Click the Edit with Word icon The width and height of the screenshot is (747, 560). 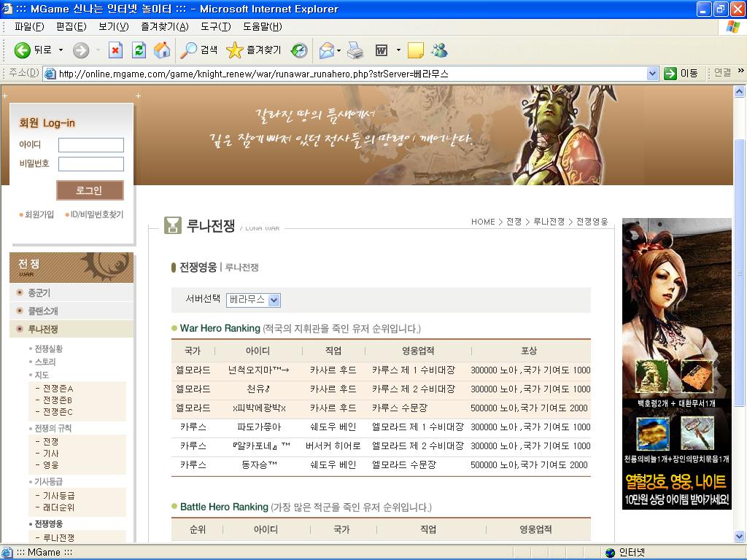[381, 50]
